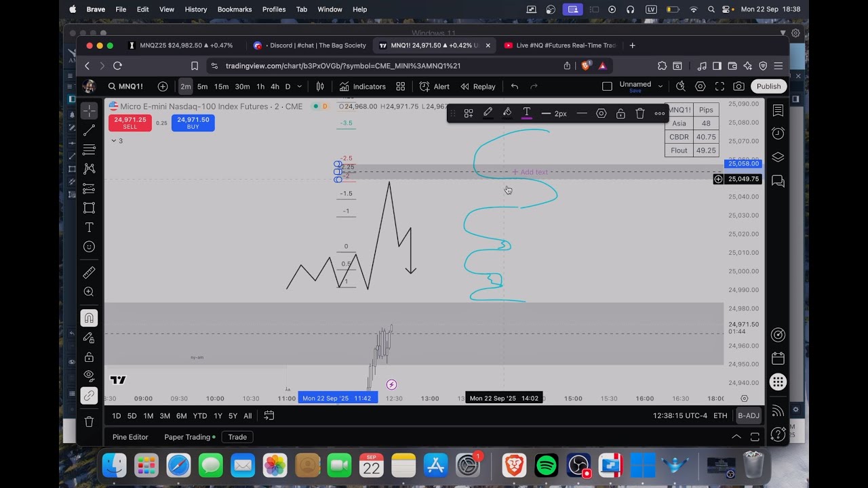Start bar Replay mode
Screen dimensions: 868x488
[x=477, y=87]
